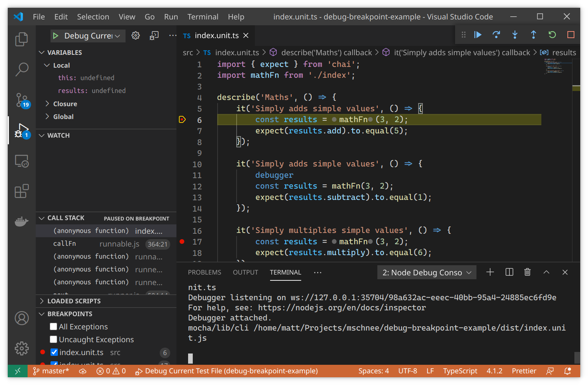Open the Extensions view
Screen dimensions: 588x385
click(x=22, y=191)
